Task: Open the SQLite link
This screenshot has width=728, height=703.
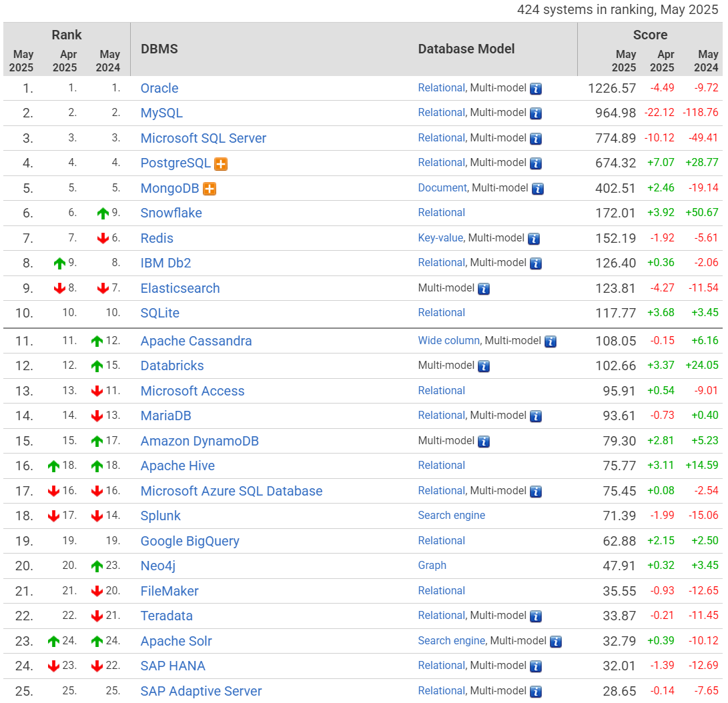Action: [159, 313]
